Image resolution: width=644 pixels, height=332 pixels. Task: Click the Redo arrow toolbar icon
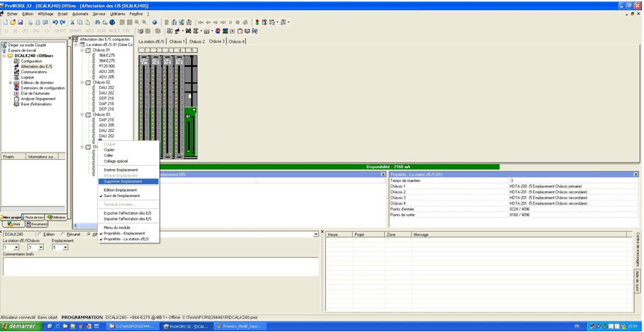62,22
